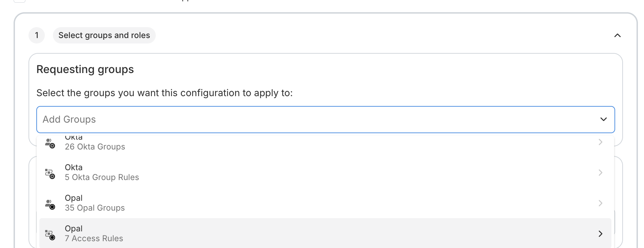Expand the highlighted 7 Access Rules entry
Screen dimensions: 644x248
pyautogui.click(x=600, y=234)
